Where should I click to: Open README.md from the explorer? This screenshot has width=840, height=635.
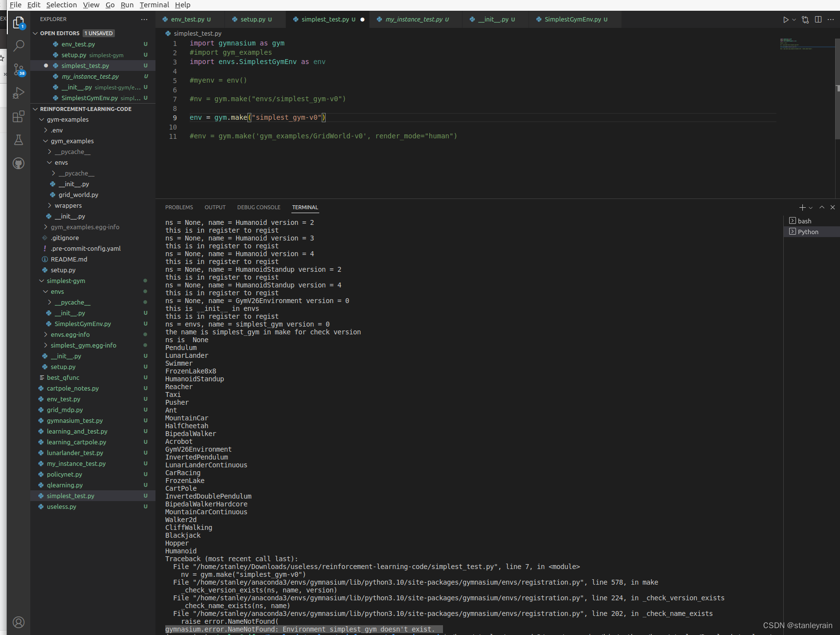click(68, 259)
